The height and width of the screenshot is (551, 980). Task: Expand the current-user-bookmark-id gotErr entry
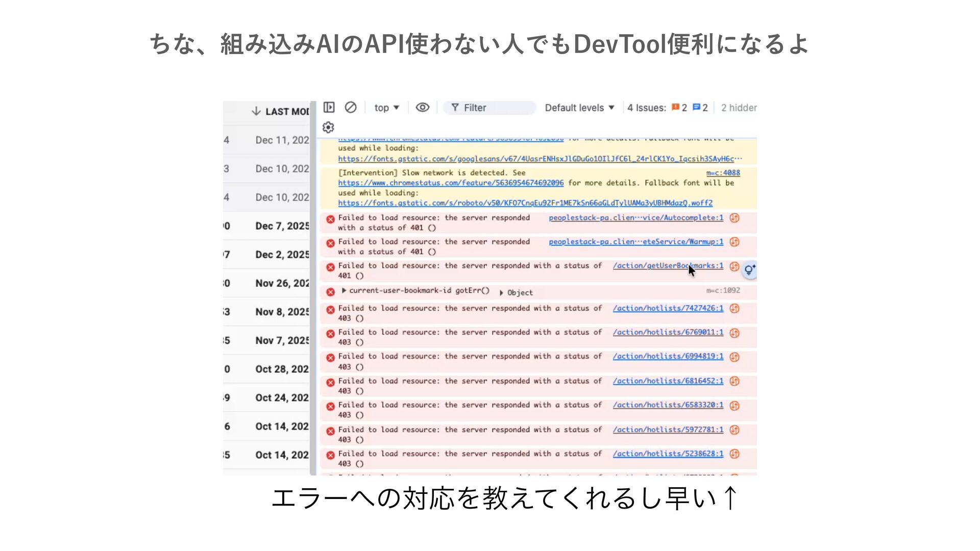point(344,290)
